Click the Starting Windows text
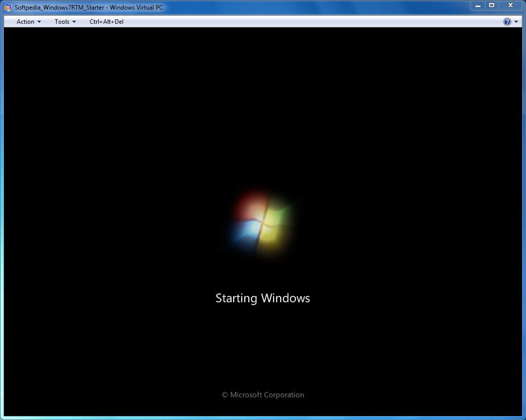 [262, 298]
